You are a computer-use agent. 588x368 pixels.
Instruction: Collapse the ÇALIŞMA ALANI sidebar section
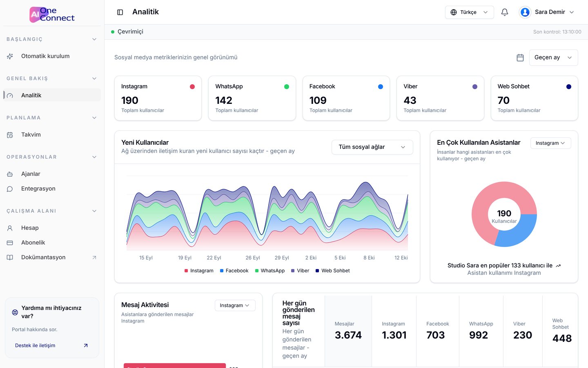(x=94, y=211)
